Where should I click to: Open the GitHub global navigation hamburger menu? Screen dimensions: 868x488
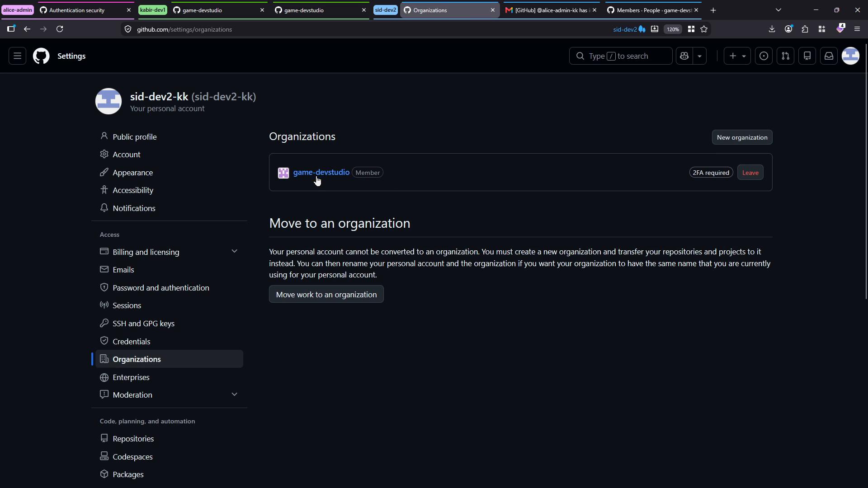[17, 56]
